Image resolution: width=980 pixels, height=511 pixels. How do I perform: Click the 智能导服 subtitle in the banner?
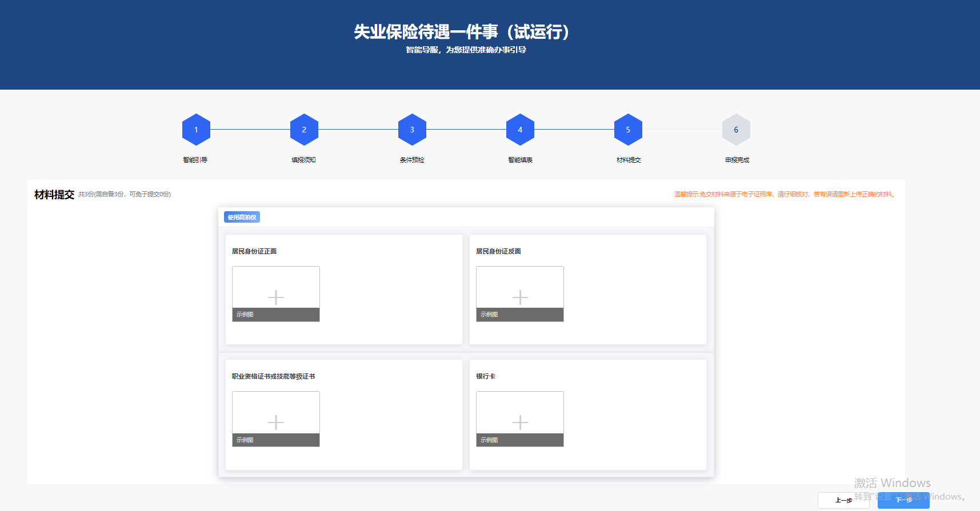tap(466, 50)
